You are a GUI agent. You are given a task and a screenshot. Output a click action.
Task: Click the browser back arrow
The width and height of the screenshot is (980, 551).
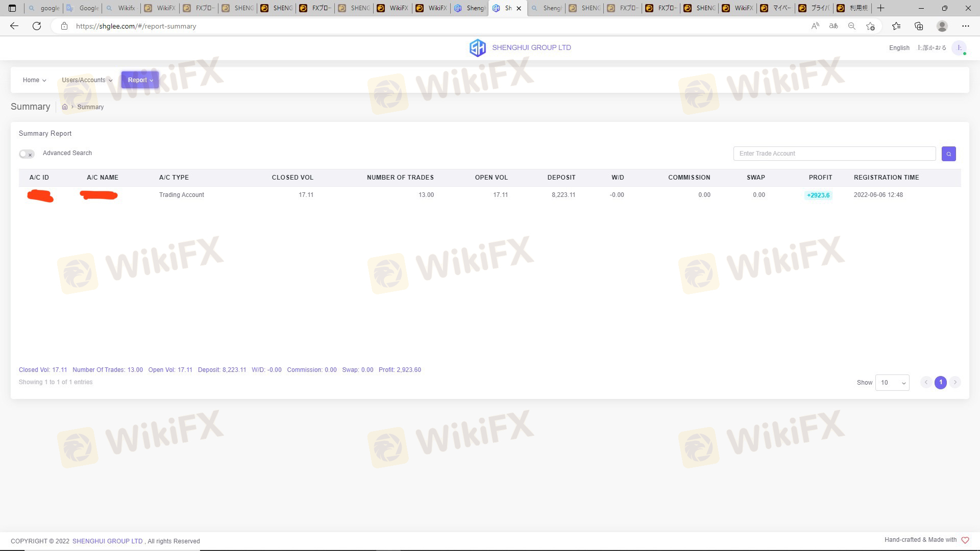(x=14, y=26)
